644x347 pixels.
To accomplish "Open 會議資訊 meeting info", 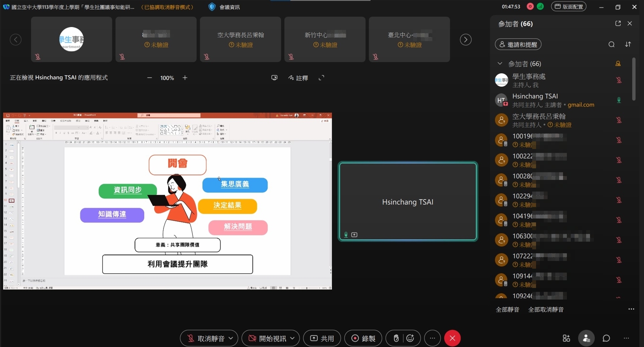I will (x=224, y=7).
